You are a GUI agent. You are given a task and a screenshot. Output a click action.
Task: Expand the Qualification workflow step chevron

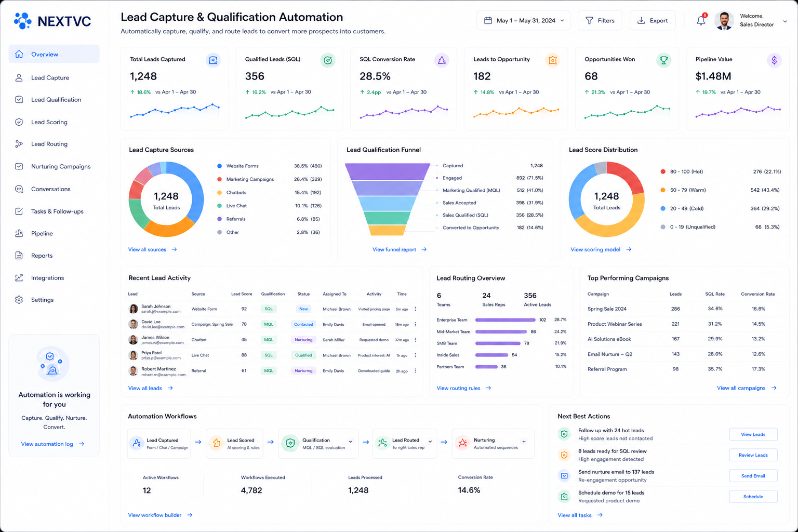point(351,442)
